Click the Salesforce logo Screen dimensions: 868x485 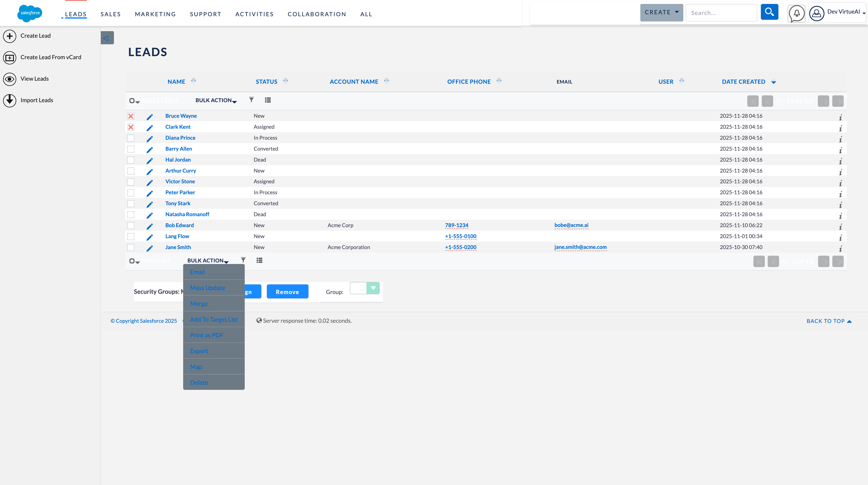pos(30,13)
